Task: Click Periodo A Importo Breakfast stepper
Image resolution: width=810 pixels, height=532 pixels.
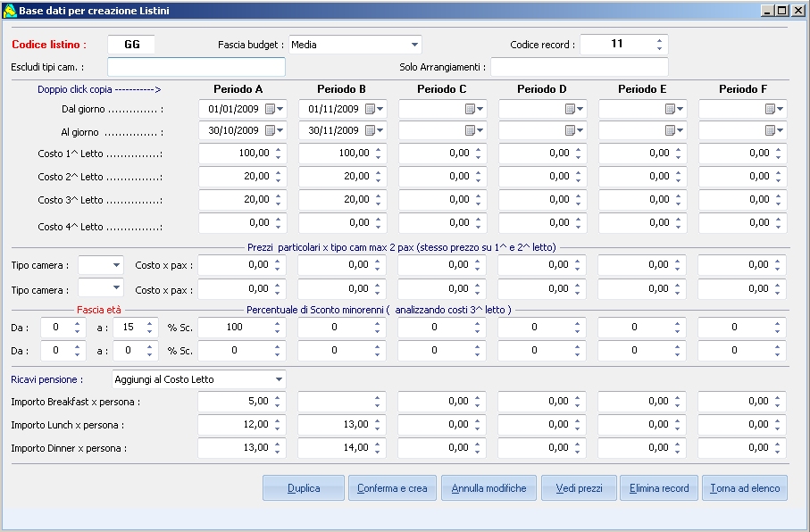Action: pyautogui.click(x=277, y=402)
